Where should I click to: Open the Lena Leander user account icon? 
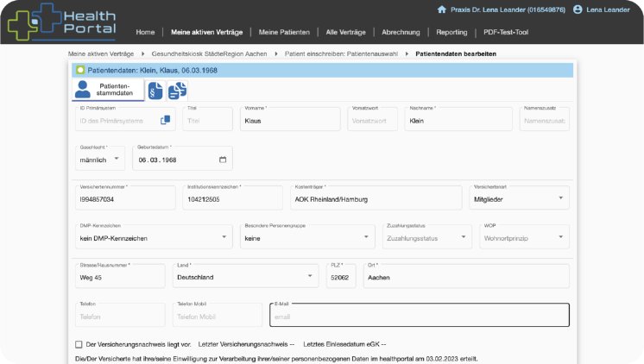point(578,9)
